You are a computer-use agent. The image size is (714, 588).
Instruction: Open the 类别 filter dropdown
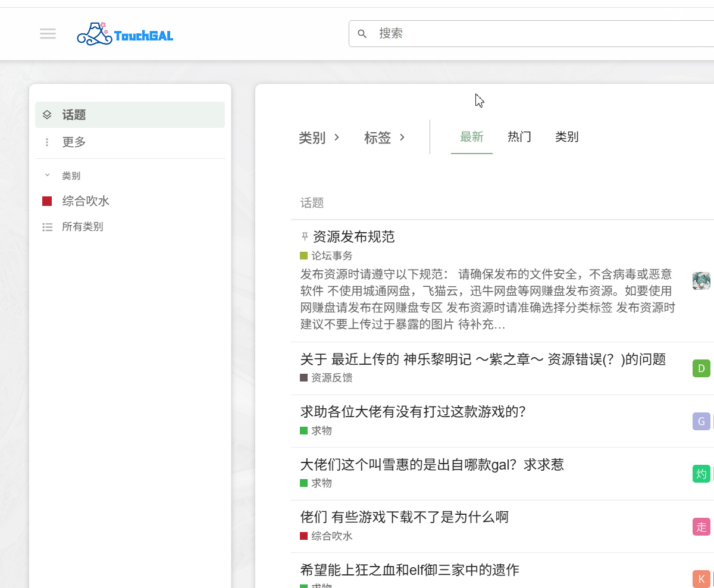(x=319, y=138)
